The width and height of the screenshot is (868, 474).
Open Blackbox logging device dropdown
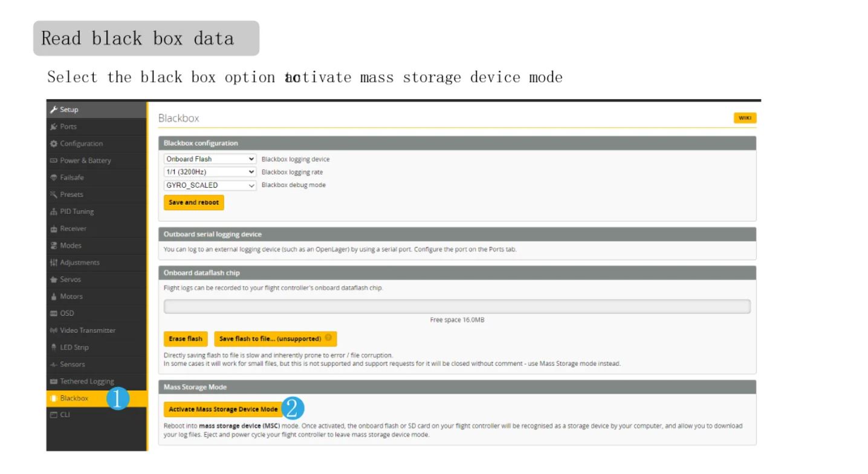click(210, 159)
